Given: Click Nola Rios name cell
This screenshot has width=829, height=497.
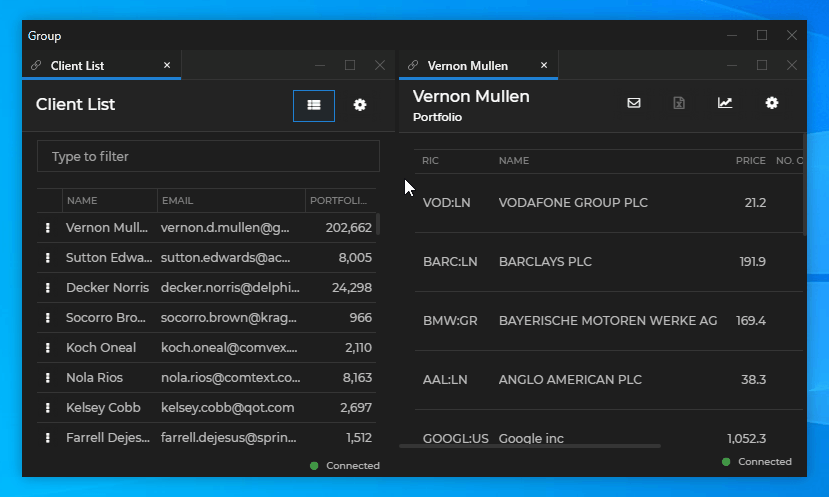Looking at the screenshot, I should [94, 378].
